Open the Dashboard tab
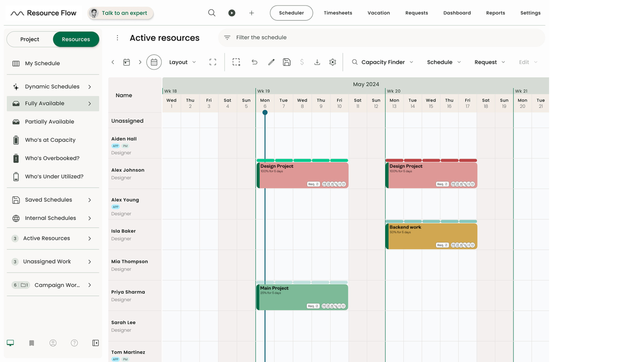644x362 pixels. pyautogui.click(x=457, y=13)
